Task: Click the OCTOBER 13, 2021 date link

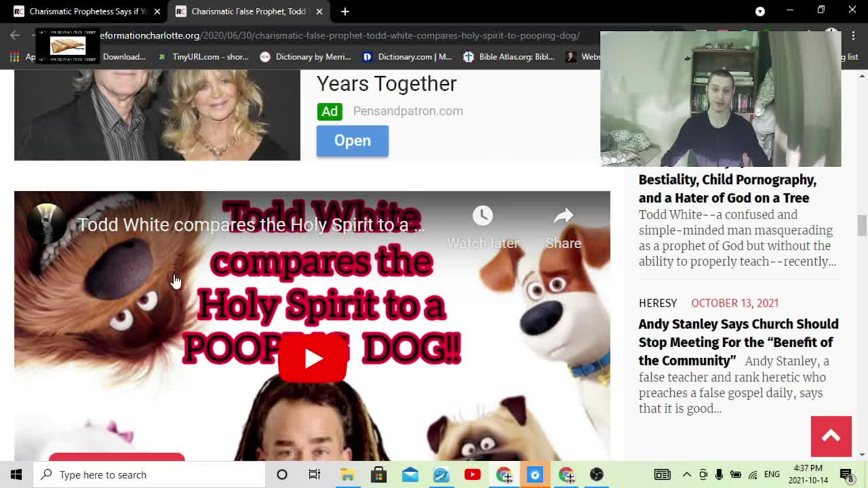Action: pyautogui.click(x=735, y=303)
